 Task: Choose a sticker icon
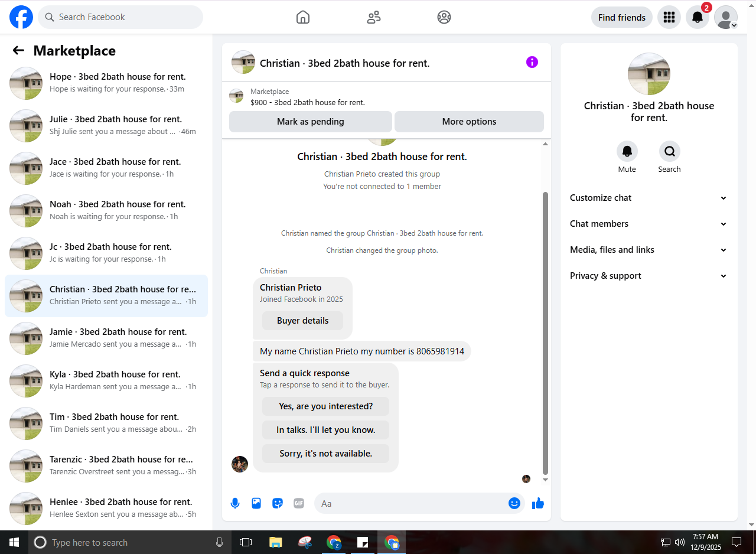278,503
